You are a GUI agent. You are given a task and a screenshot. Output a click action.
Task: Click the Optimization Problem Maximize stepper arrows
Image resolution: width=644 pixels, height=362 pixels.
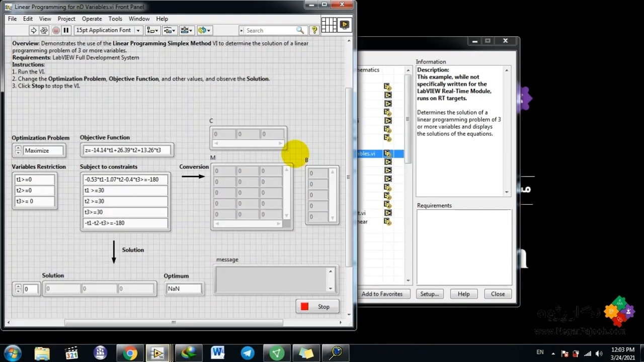coord(18,150)
